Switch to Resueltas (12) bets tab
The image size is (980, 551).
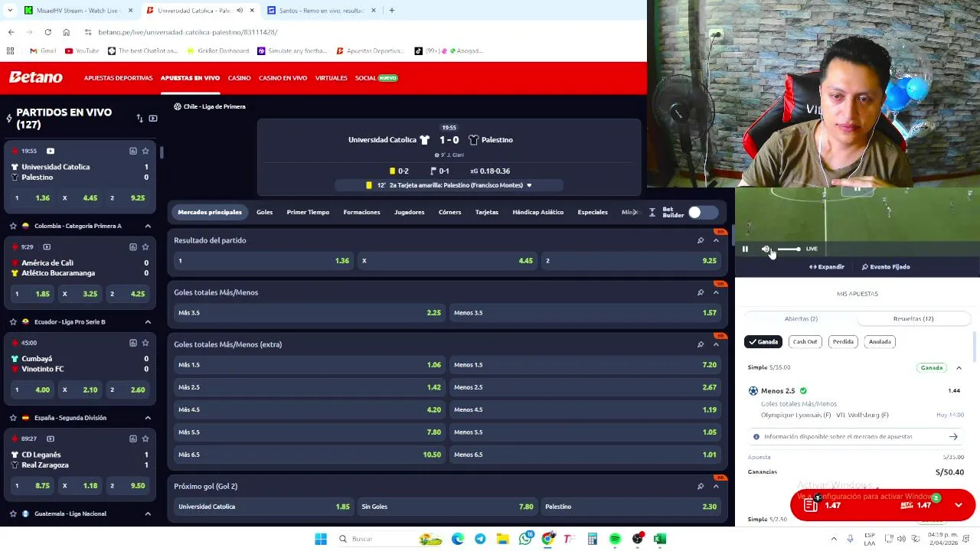click(913, 318)
